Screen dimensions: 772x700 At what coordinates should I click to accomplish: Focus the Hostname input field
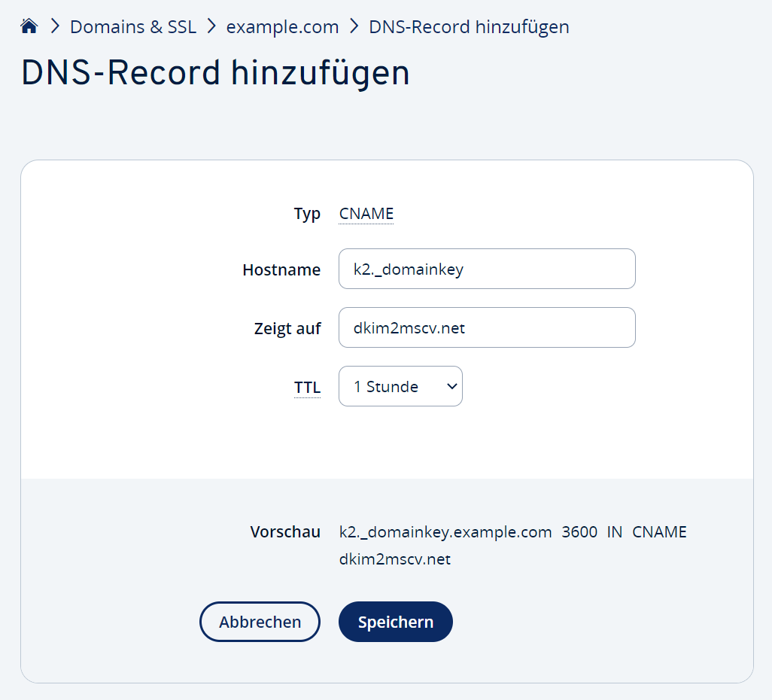tap(487, 269)
